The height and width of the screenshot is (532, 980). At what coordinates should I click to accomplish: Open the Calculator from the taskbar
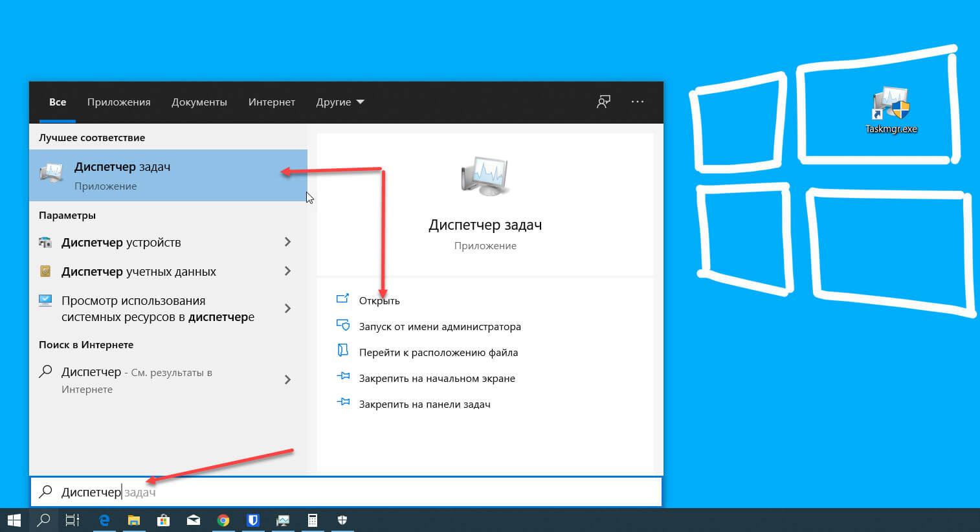(313, 520)
